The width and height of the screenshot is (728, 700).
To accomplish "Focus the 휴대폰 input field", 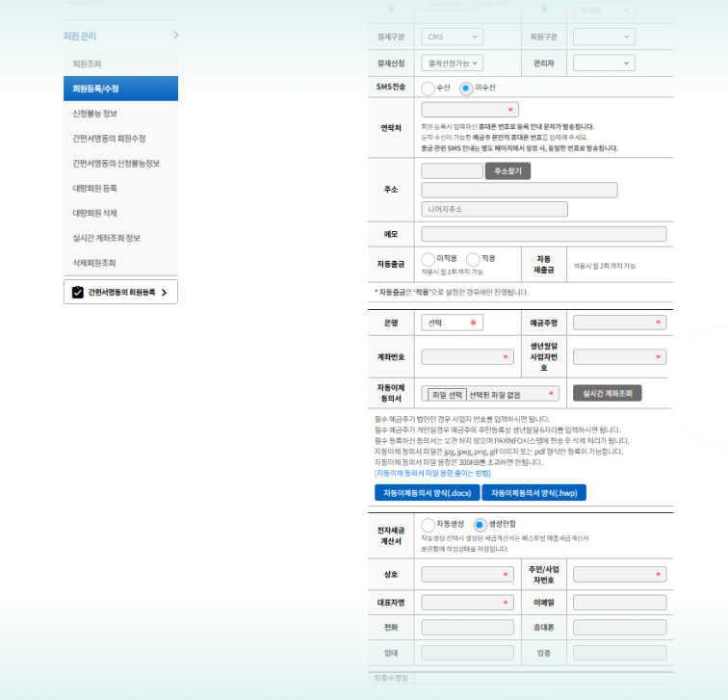I will point(620,627).
